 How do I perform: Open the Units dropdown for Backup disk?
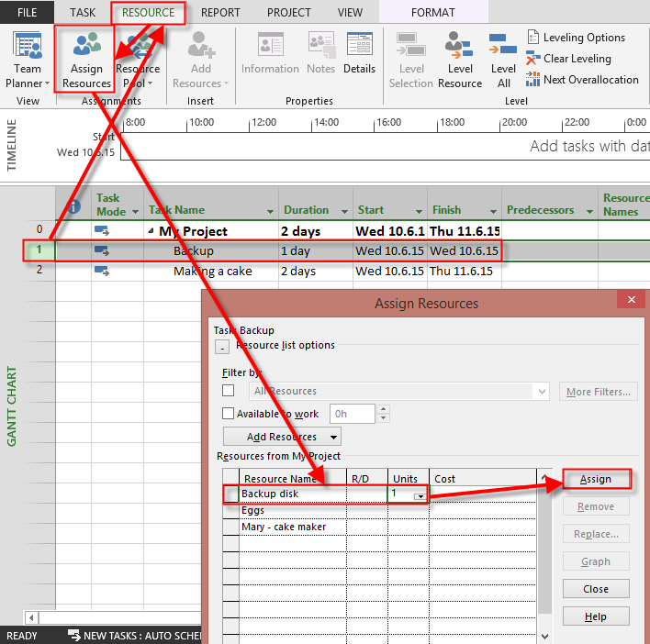tap(420, 495)
